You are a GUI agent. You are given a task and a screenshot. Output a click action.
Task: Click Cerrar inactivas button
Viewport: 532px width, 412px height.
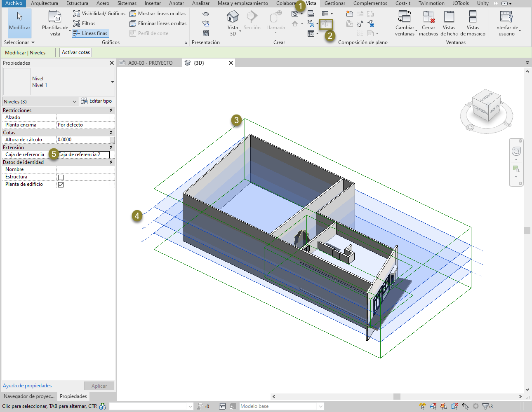point(428,23)
